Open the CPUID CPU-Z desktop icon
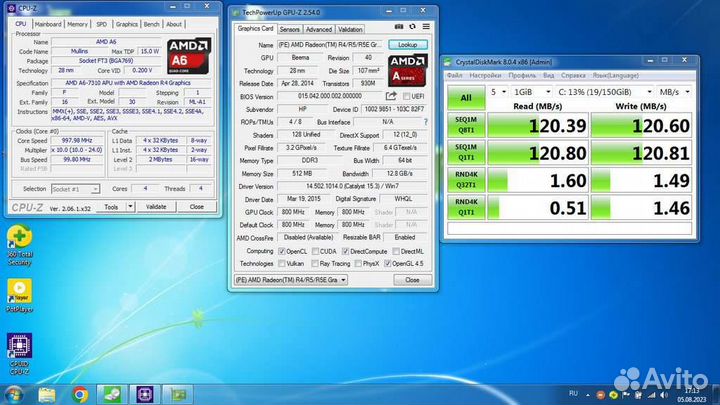720x405 pixels. click(x=19, y=354)
